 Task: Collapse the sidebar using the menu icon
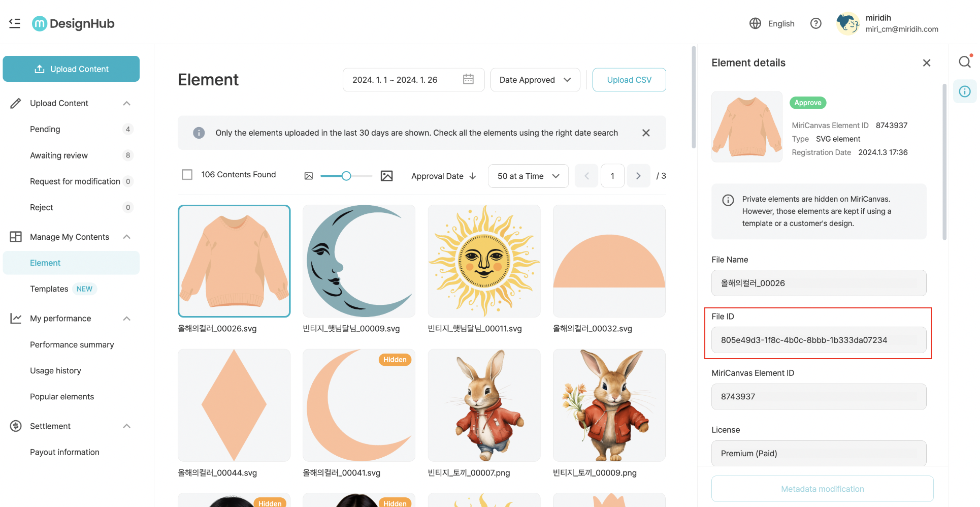point(15,23)
